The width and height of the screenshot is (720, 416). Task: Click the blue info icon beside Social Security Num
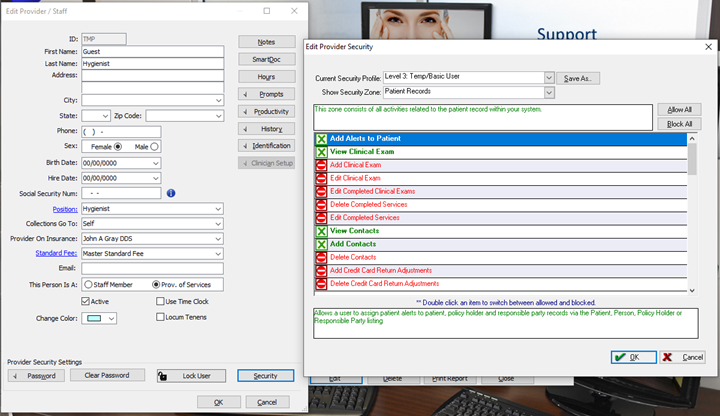pyautogui.click(x=171, y=193)
